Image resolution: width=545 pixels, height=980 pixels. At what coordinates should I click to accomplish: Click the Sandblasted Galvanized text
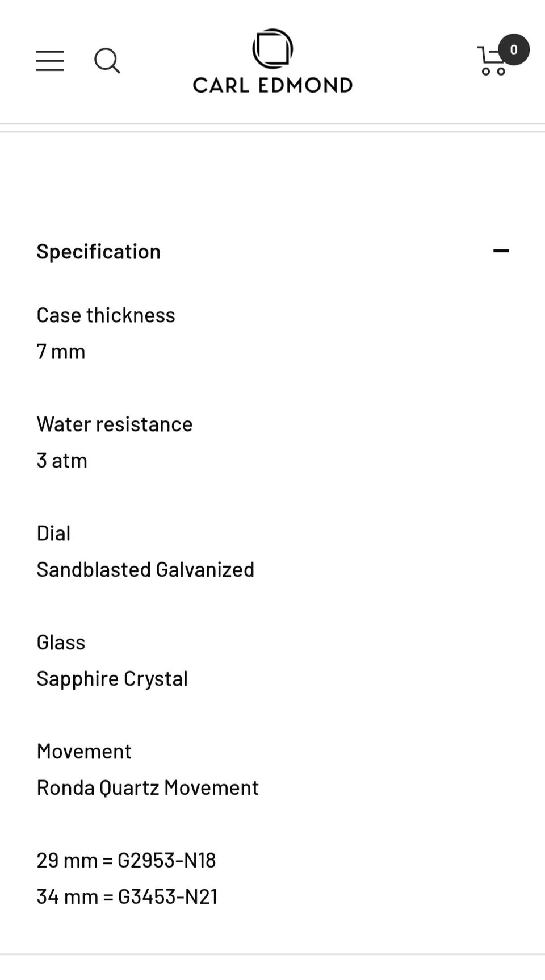pyautogui.click(x=145, y=569)
